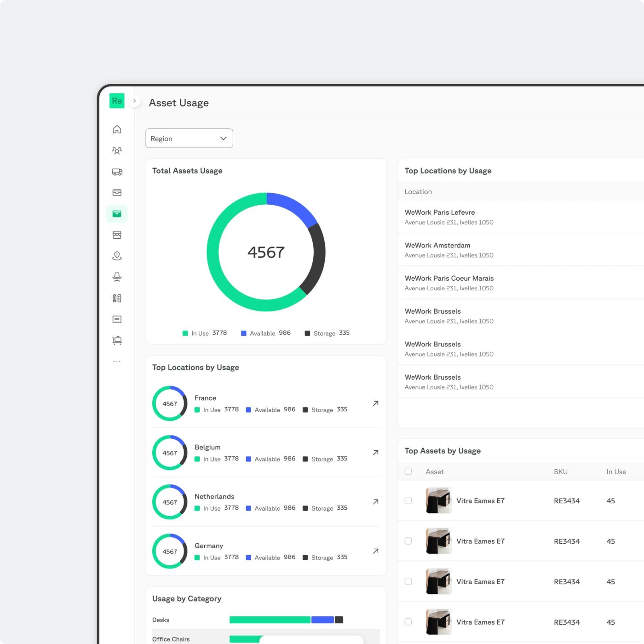This screenshot has height=644, width=644.
Task: Click the France location name
Action: point(205,398)
